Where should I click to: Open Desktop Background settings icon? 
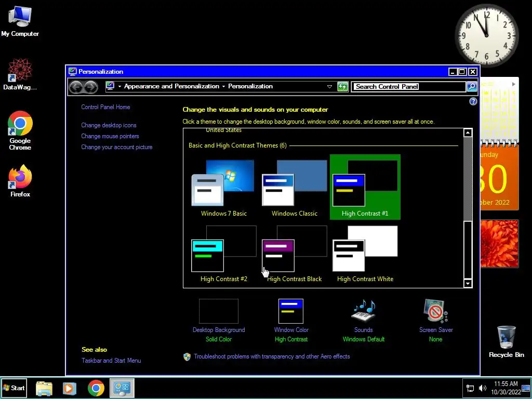click(x=219, y=311)
